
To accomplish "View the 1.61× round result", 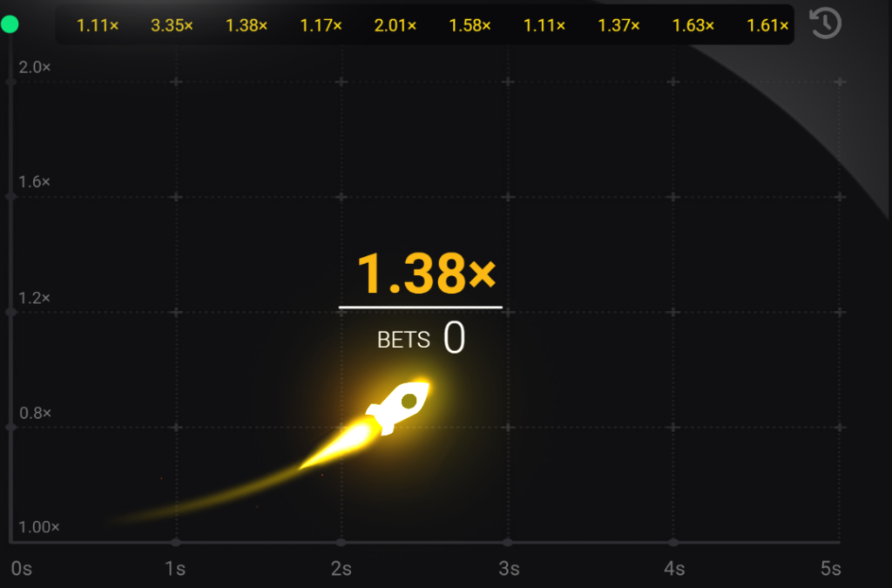I will (x=767, y=25).
